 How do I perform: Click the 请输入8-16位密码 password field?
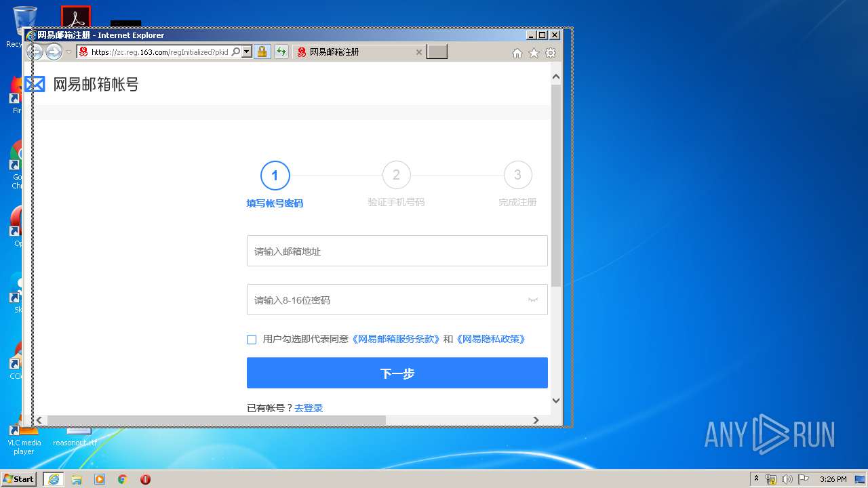tap(397, 300)
